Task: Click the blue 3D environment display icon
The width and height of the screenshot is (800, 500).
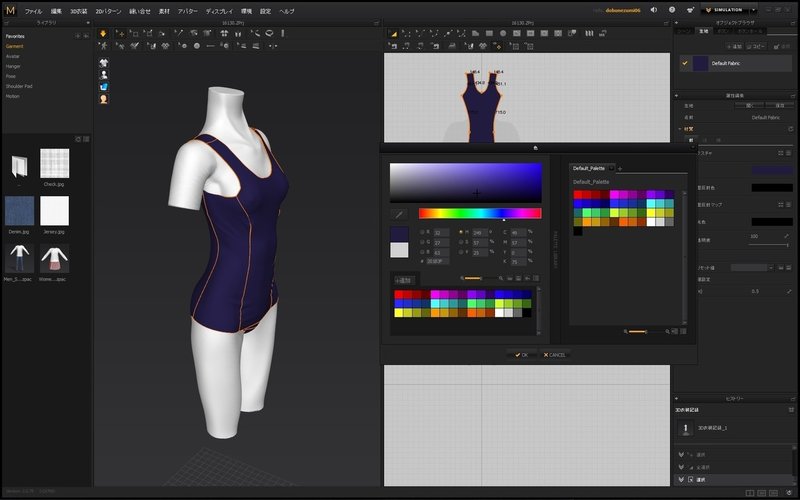Action: 103,87
